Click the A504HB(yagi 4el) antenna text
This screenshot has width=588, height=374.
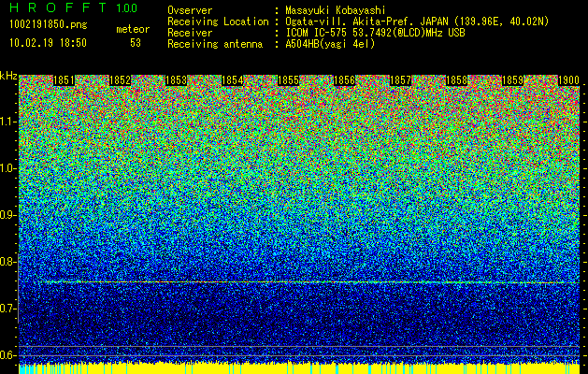[x=330, y=44]
